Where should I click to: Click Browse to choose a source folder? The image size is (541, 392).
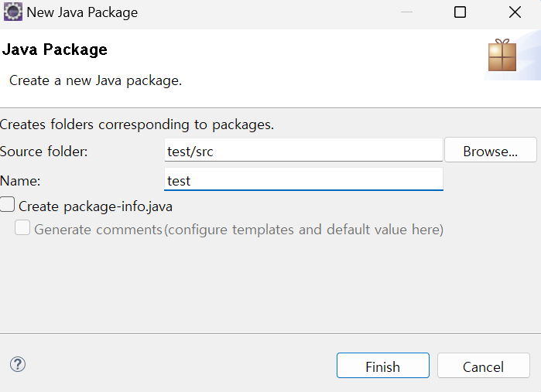point(490,152)
